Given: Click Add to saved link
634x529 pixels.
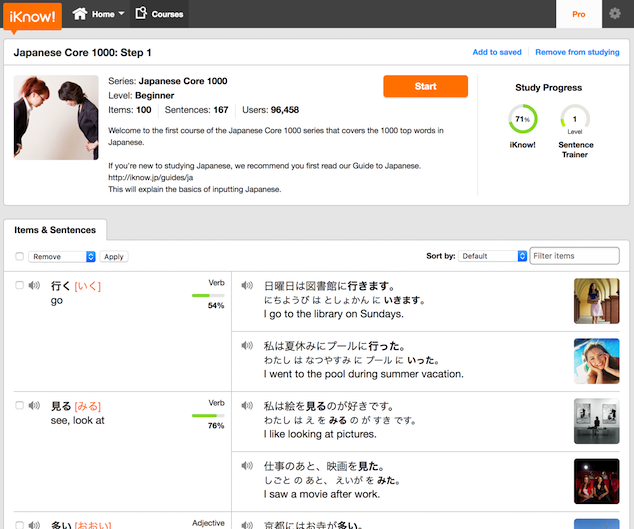Looking at the screenshot, I should coord(497,52).
